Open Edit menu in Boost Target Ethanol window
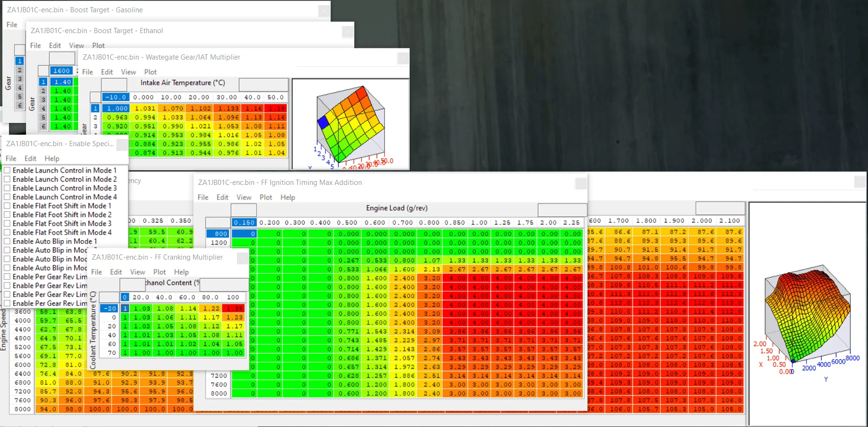The height and width of the screenshot is (427, 868). coord(55,45)
